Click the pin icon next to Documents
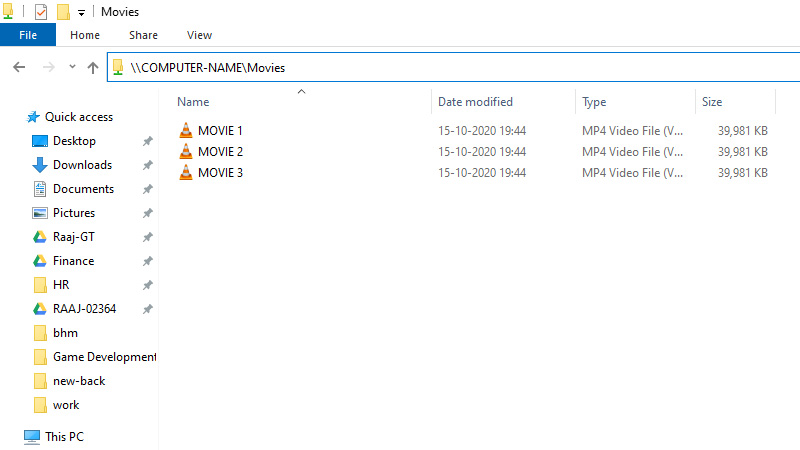The height and width of the screenshot is (450, 800). pyautogui.click(x=147, y=189)
